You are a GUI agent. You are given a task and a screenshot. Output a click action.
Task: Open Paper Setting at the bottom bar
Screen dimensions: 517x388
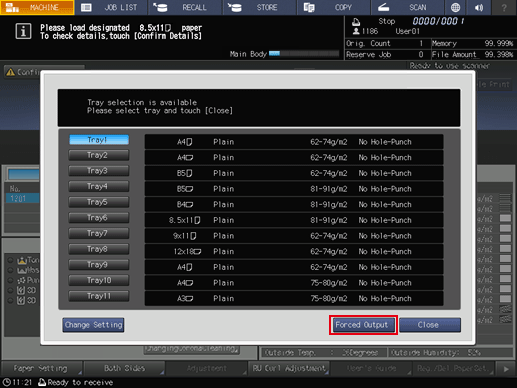pos(42,368)
